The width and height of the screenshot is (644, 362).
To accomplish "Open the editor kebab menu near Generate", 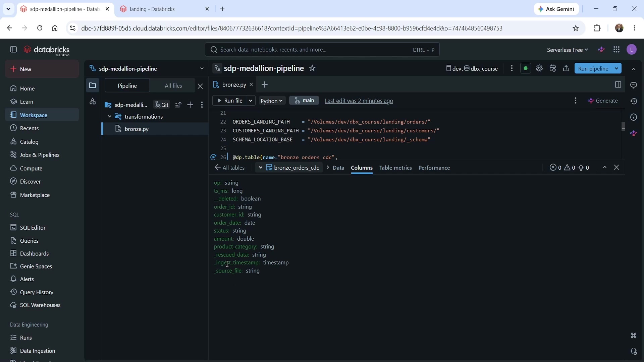I will (576, 101).
